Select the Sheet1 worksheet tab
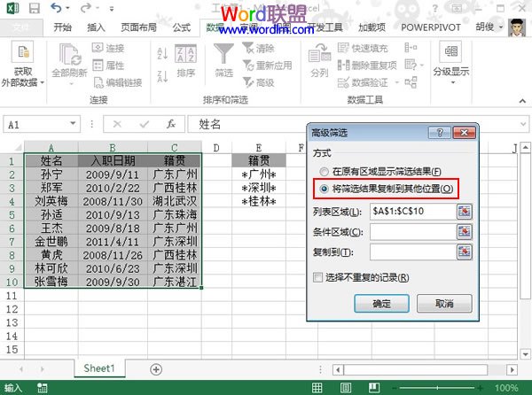Viewport: 532px width, 395px height. pyautogui.click(x=99, y=368)
